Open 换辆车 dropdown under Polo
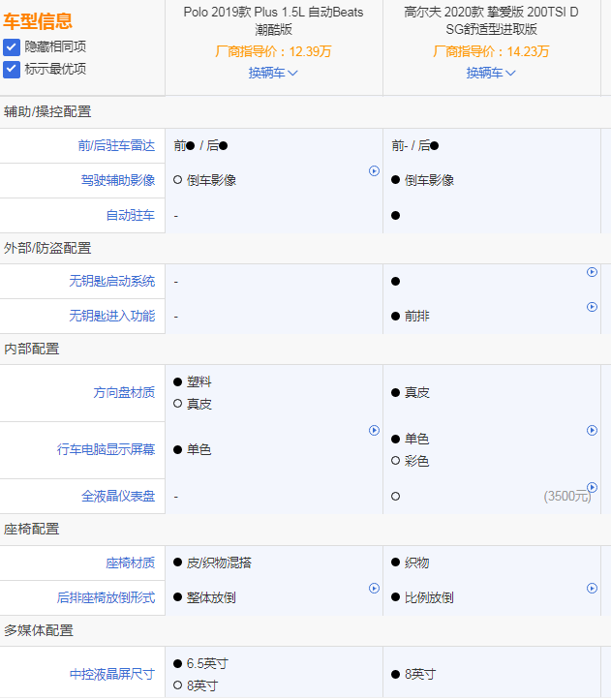This screenshot has height=700, width=611. point(273,73)
